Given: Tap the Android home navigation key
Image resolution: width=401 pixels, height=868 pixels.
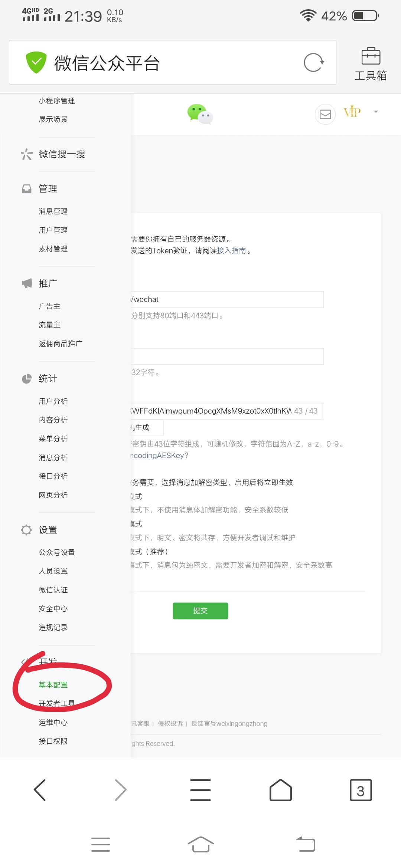Looking at the screenshot, I should pos(200,845).
